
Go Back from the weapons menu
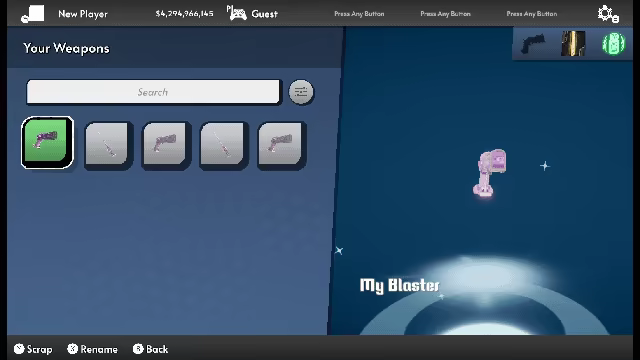coord(151,349)
